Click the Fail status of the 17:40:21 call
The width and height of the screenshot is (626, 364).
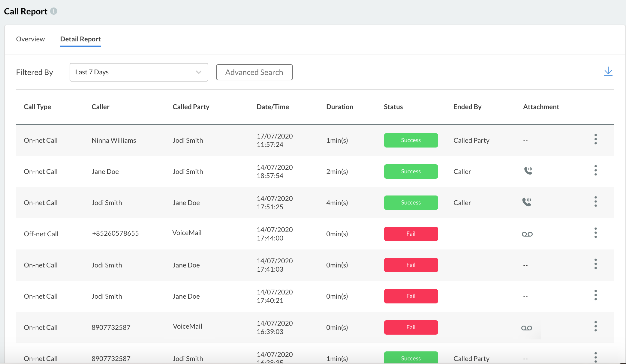(411, 296)
